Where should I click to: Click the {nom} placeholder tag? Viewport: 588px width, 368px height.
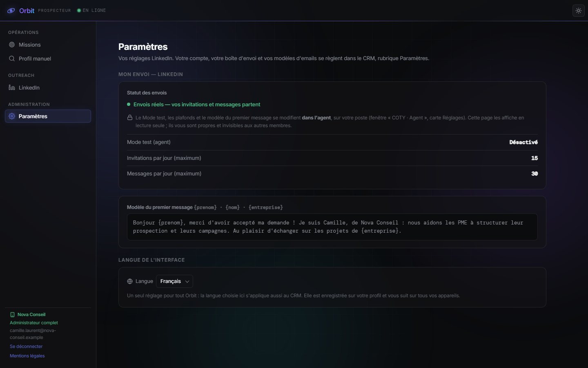click(x=233, y=207)
